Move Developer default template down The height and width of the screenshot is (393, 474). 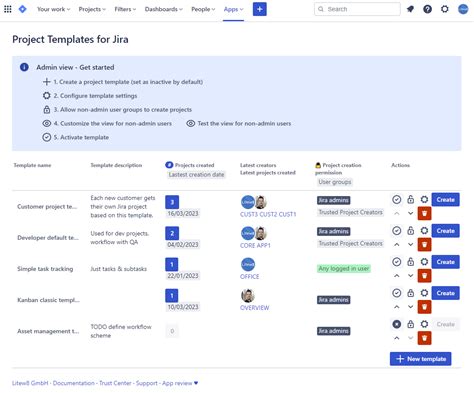411,244
